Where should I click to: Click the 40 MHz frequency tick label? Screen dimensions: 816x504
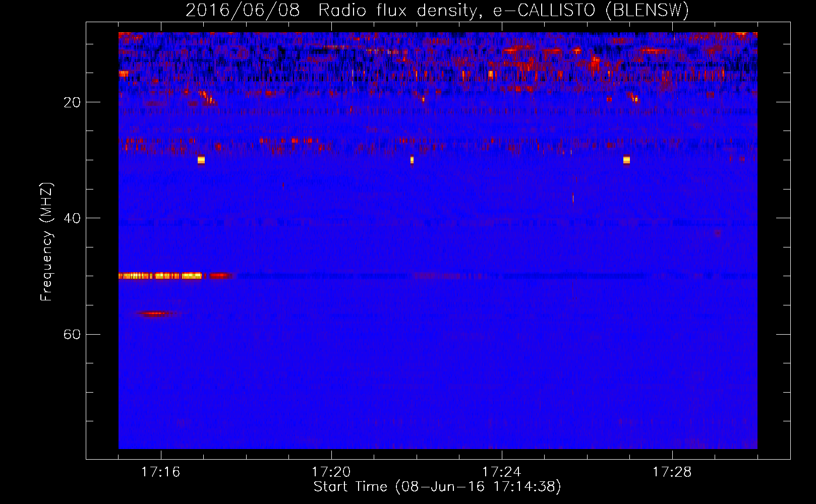point(72,218)
